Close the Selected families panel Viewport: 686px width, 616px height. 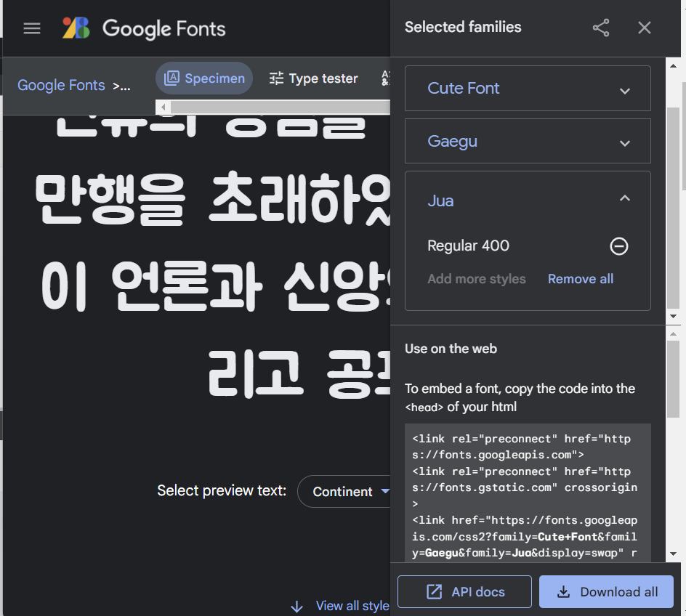(x=644, y=28)
